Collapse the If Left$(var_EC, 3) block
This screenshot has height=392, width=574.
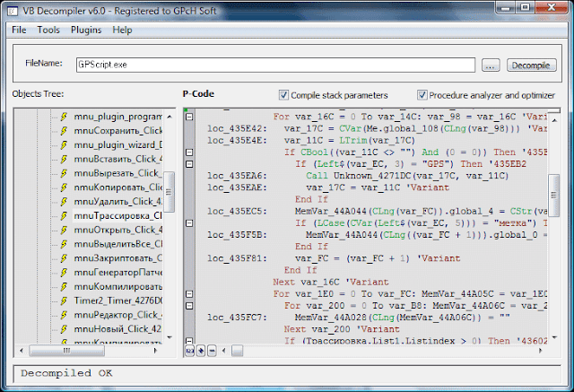pos(189,164)
